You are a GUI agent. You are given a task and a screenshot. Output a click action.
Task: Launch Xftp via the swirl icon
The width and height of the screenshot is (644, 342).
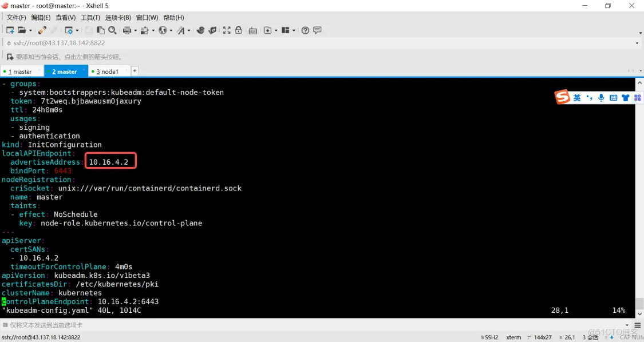200,30
